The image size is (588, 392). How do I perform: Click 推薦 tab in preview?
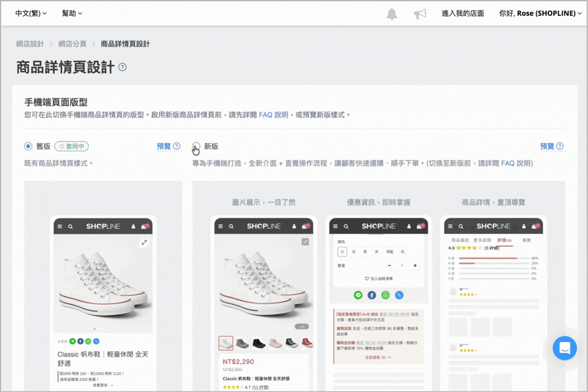526,240
